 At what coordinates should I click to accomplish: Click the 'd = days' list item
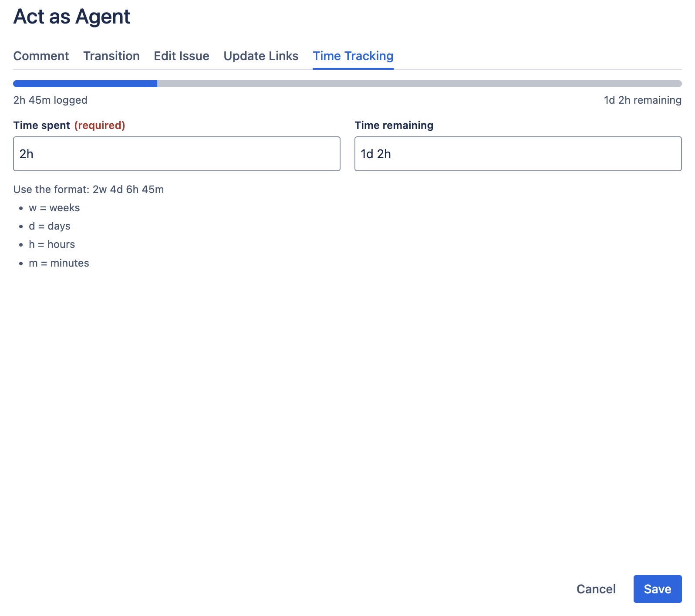click(x=50, y=226)
